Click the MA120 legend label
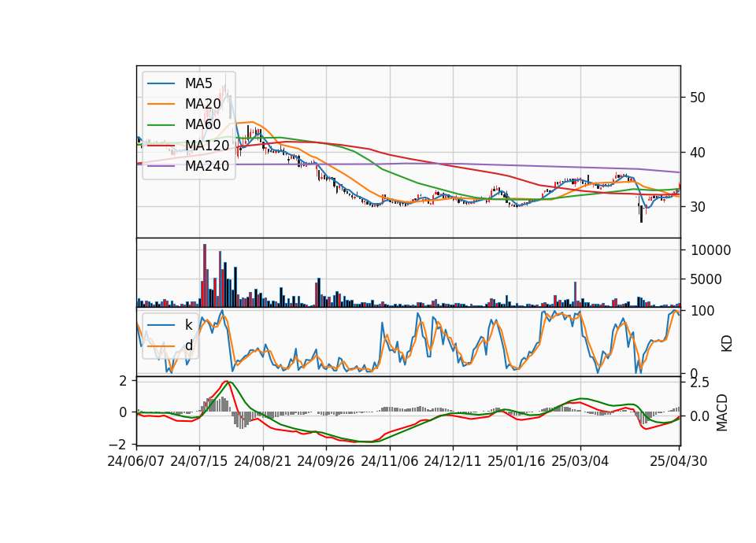 pyautogui.click(x=207, y=145)
